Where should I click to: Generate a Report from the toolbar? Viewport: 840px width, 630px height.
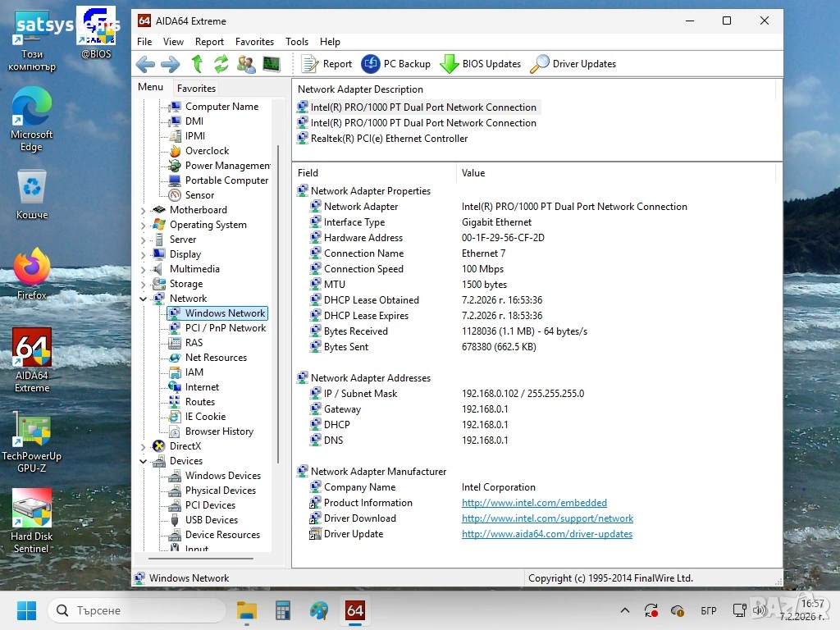pos(326,64)
